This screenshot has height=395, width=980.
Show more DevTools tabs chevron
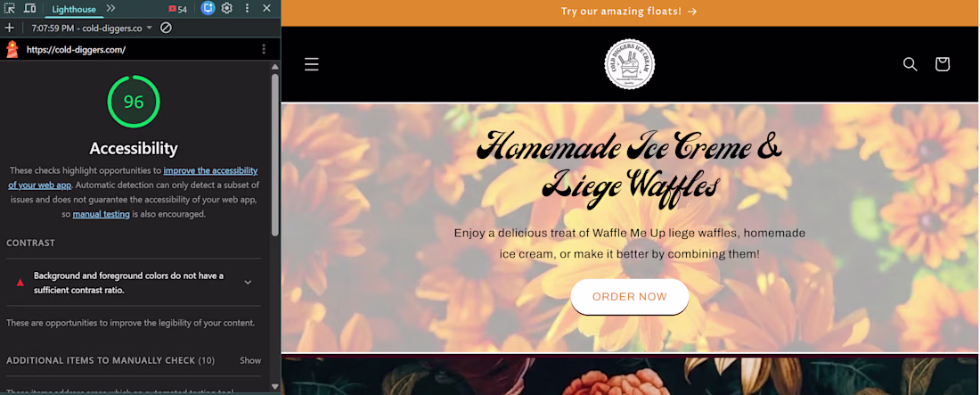coord(110,9)
